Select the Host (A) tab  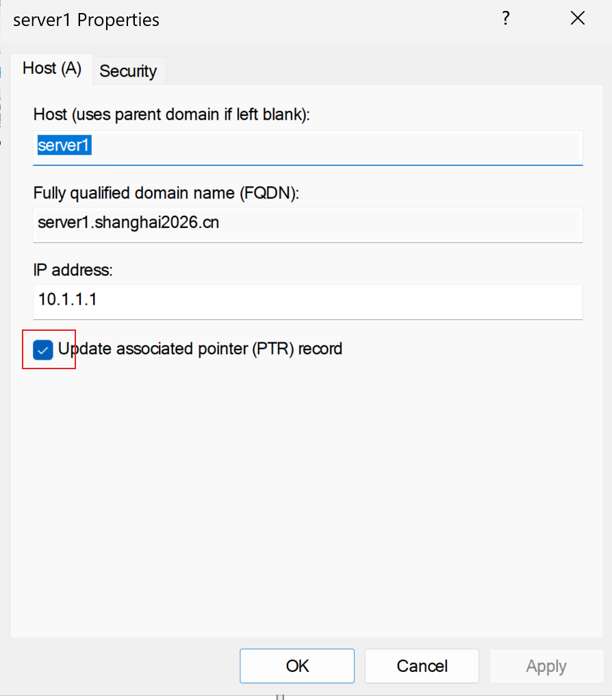(52, 68)
